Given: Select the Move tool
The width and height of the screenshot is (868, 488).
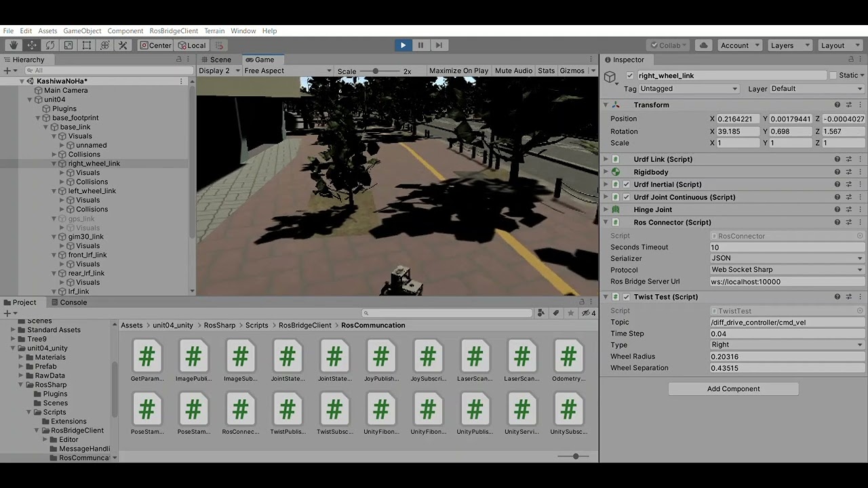Looking at the screenshot, I should click(x=32, y=45).
